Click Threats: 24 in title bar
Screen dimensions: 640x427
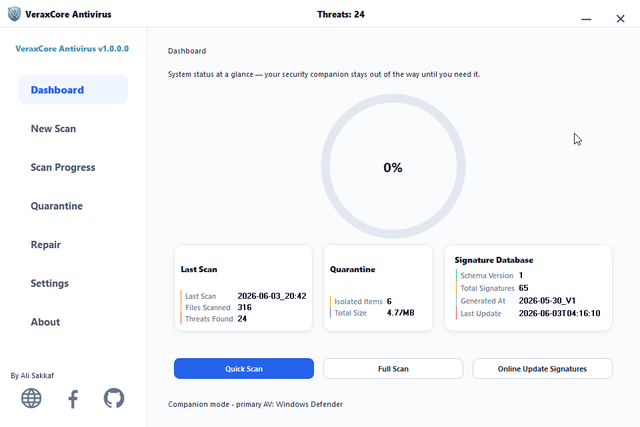click(x=341, y=14)
